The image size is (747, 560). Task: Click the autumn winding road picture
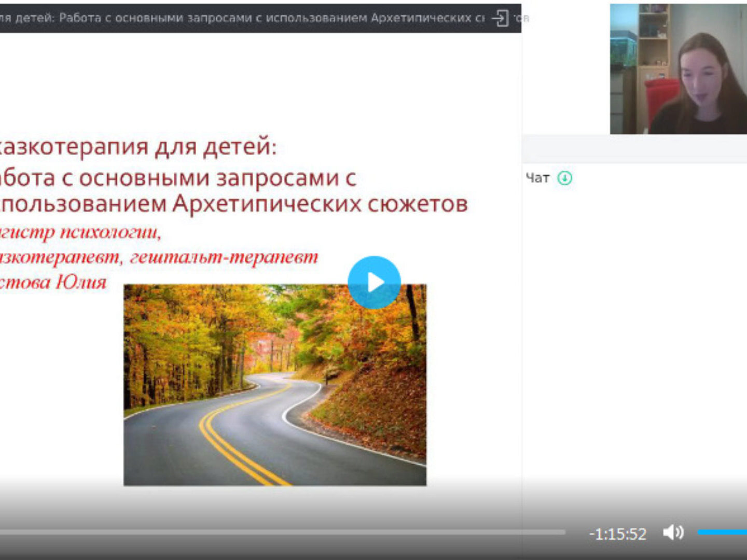click(x=274, y=385)
